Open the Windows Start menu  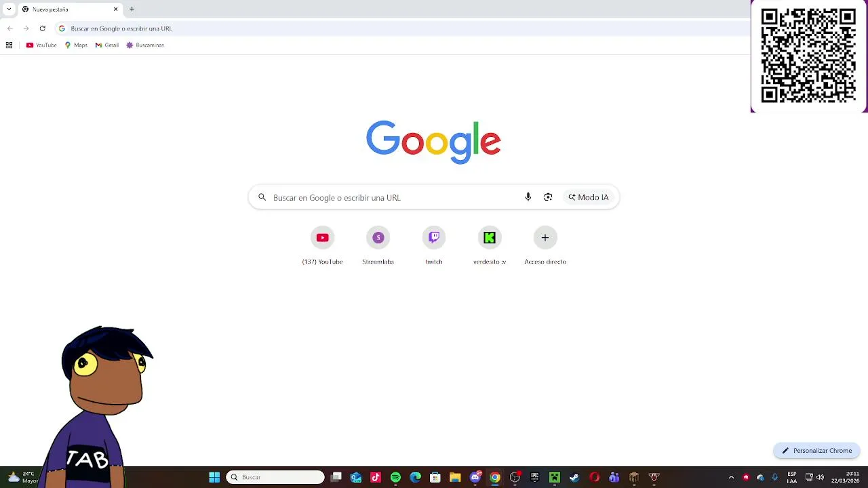214,477
